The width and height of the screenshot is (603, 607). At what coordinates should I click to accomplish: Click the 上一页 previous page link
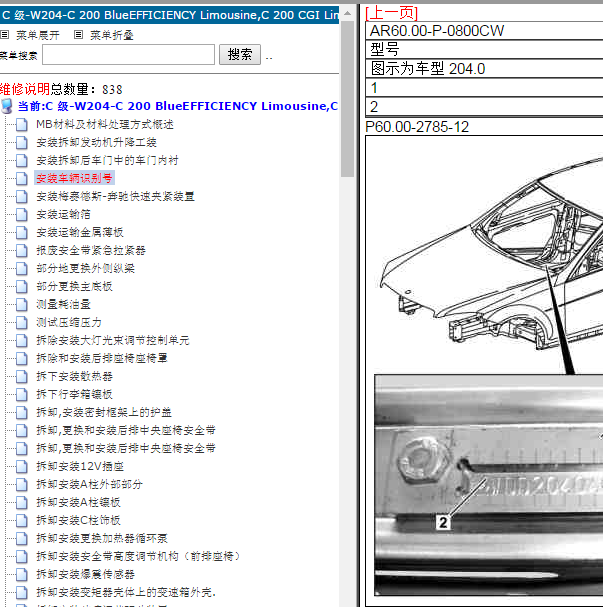[391, 13]
